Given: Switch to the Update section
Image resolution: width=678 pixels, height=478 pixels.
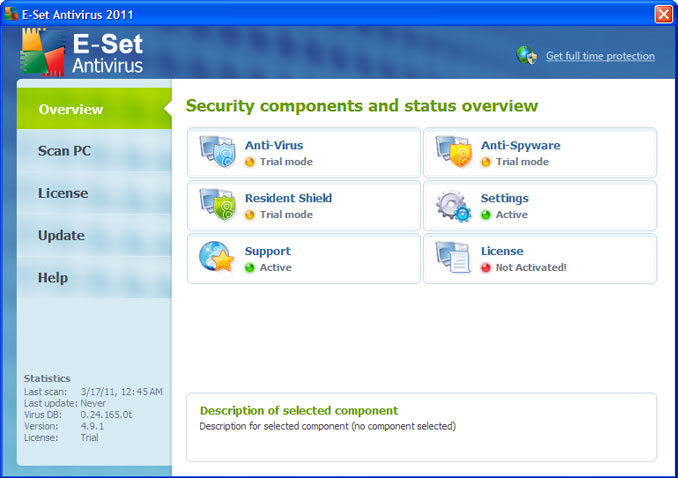Looking at the screenshot, I should point(94,236).
